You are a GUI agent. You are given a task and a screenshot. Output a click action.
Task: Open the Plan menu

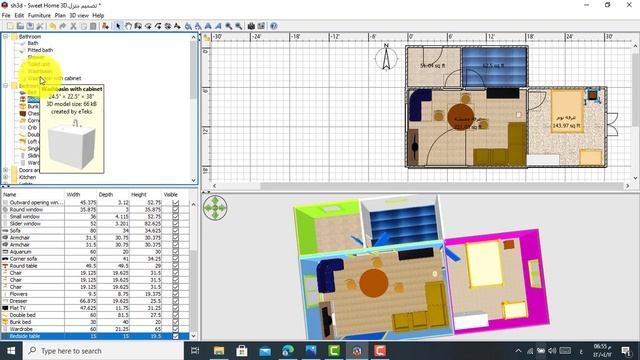(60, 16)
